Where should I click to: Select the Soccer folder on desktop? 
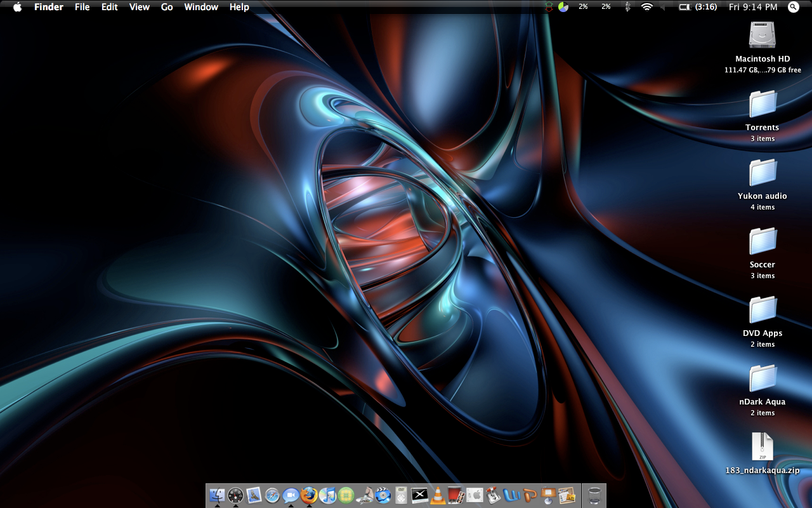762,241
